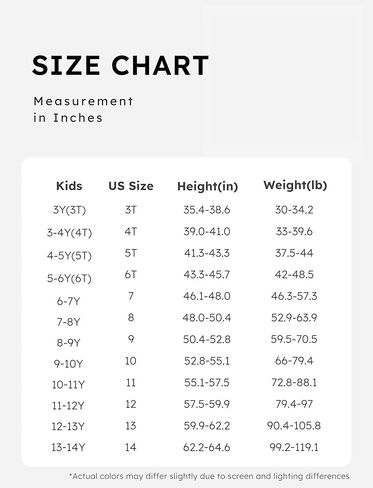
Task: Click the SIZE CHART title
Action: point(120,65)
